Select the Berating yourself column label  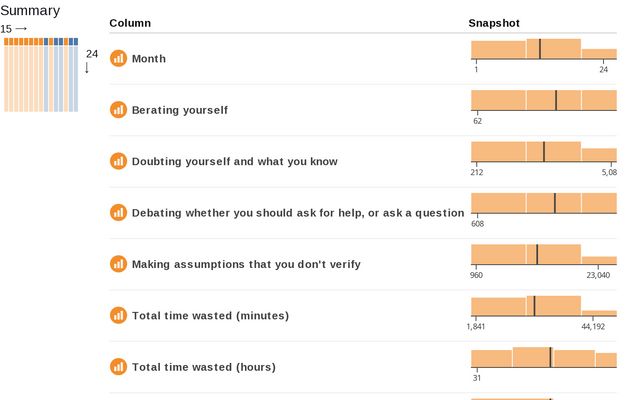click(x=180, y=110)
